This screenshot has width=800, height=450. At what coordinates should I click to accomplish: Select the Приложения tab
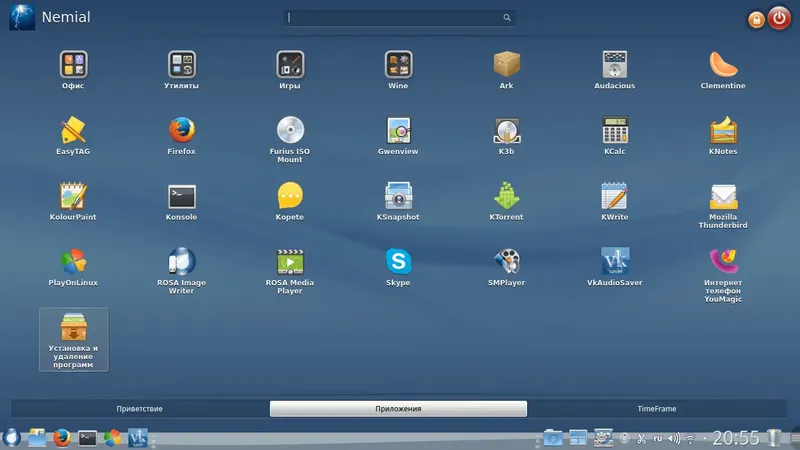coord(398,409)
